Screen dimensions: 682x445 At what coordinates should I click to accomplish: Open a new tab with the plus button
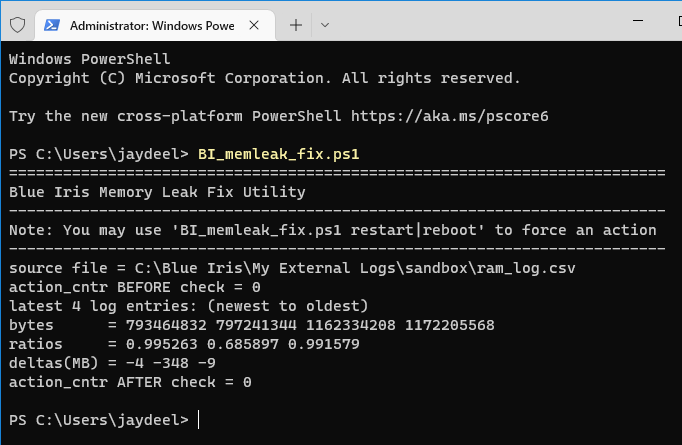click(296, 25)
